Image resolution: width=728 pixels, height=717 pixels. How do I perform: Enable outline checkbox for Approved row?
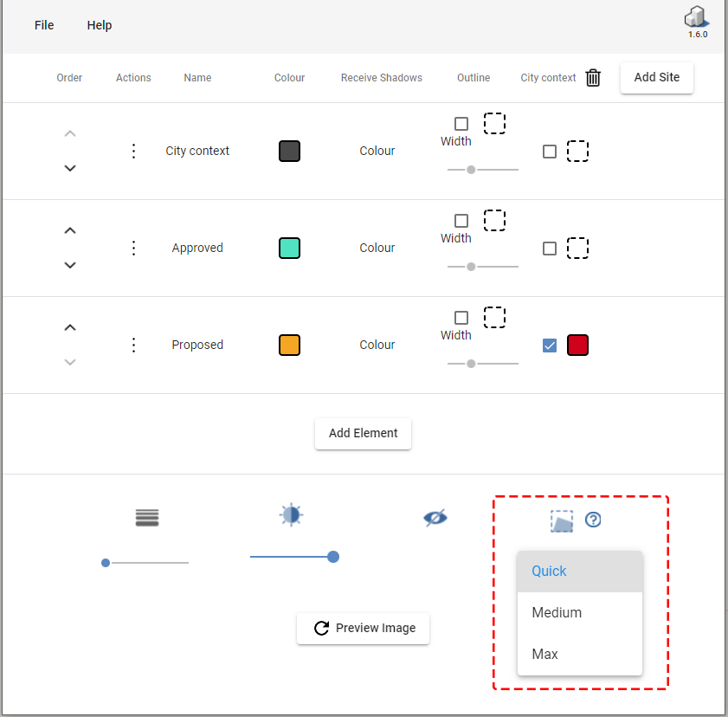(x=461, y=221)
